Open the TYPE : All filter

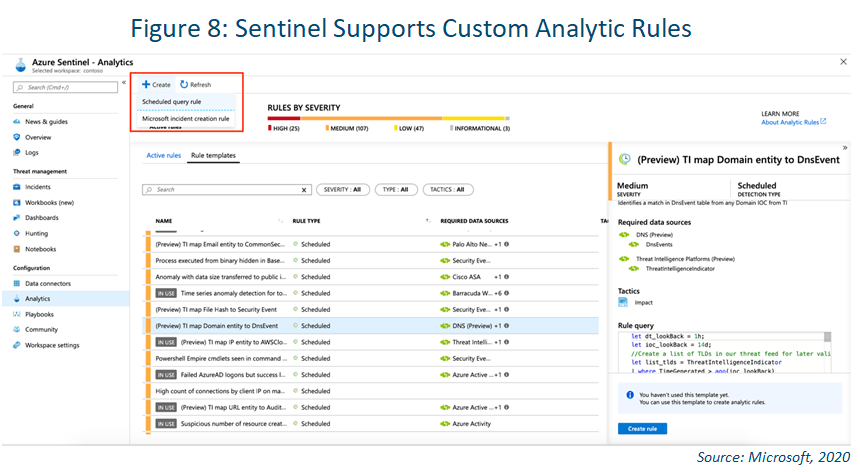click(x=396, y=190)
